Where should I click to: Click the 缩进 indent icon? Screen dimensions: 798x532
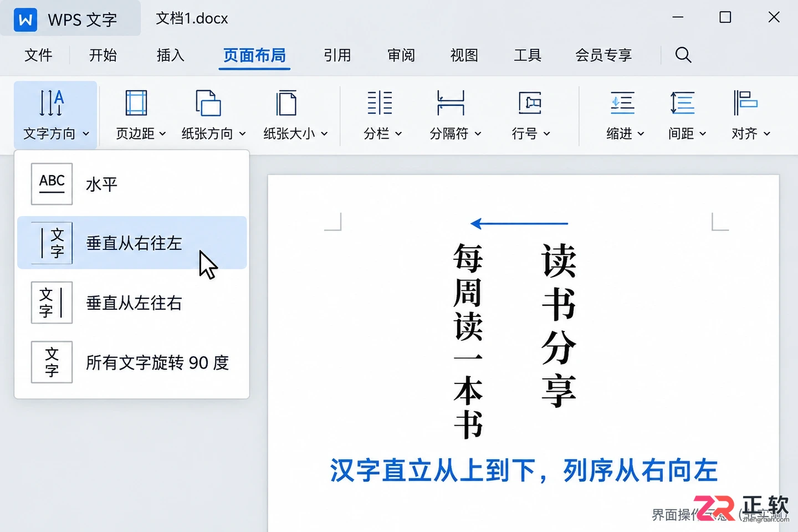point(623,103)
